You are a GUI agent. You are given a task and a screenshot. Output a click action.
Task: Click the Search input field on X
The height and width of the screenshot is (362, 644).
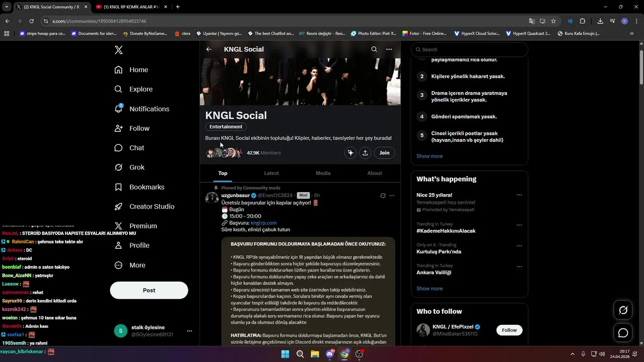(469, 50)
